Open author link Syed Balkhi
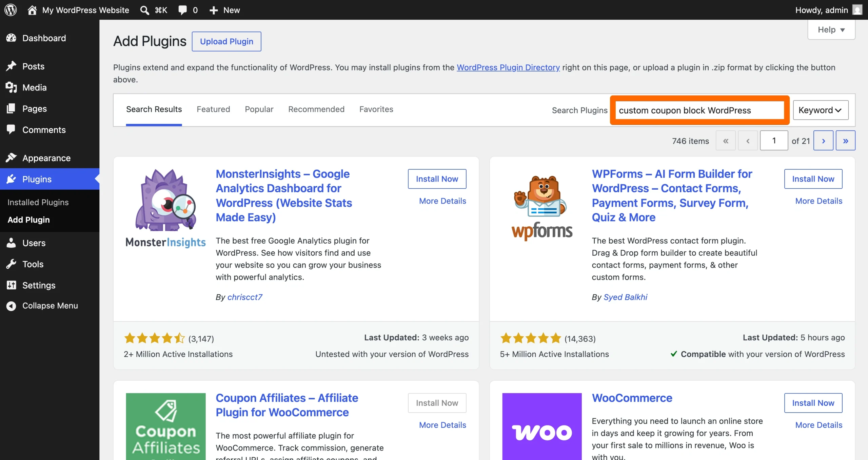 click(x=626, y=297)
